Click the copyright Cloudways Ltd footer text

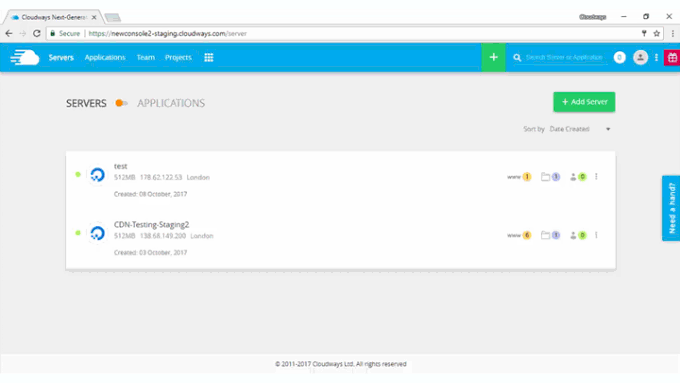click(340, 364)
